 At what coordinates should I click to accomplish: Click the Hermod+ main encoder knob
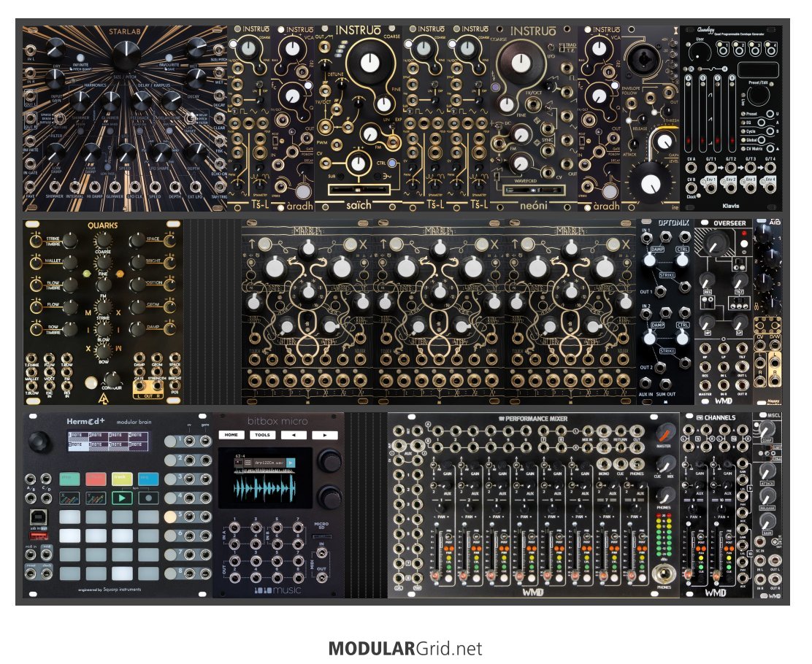coord(39,441)
